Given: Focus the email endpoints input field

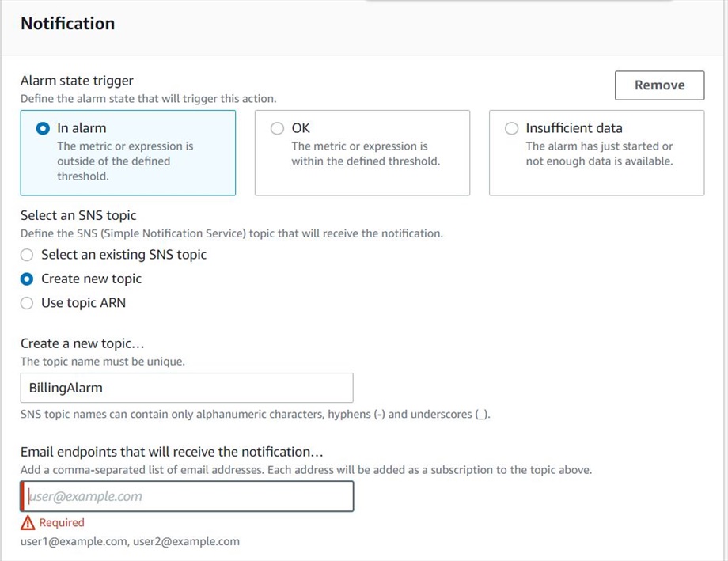Looking at the screenshot, I should pos(187,496).
